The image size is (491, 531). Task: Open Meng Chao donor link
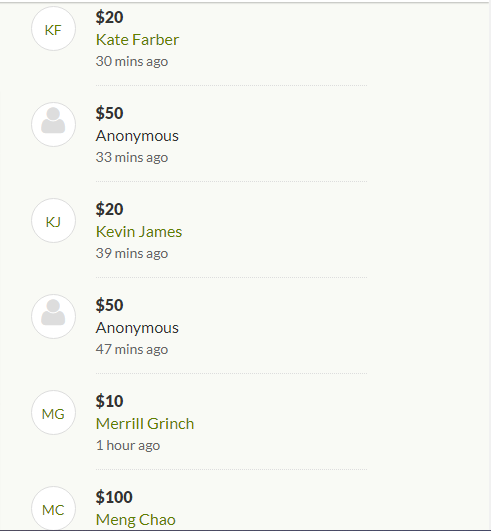point(136,520)
